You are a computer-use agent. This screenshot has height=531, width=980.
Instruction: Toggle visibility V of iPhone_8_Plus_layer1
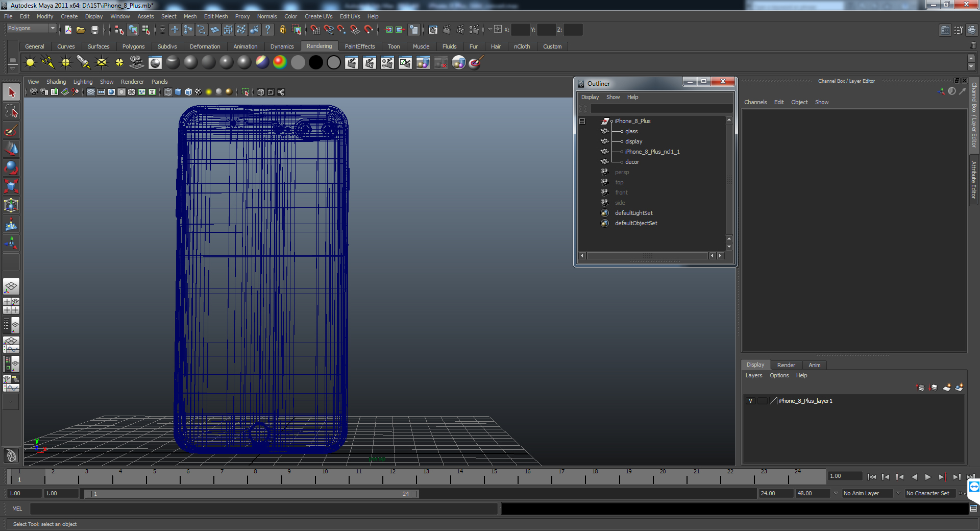coord(750,401)
